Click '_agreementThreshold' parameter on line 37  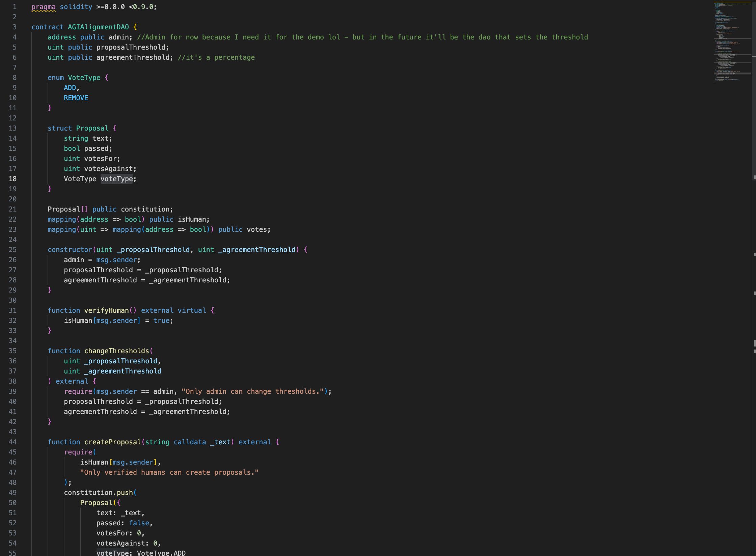pos(123,371)
